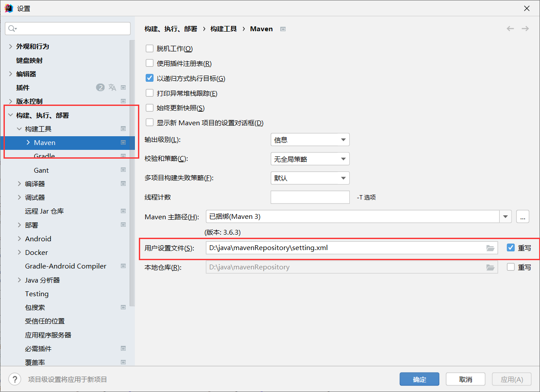Image resolution: width=540 pixels, height=392 pixels.
Task: Expand the 编辑器 tree node
Action: [11, 74]
